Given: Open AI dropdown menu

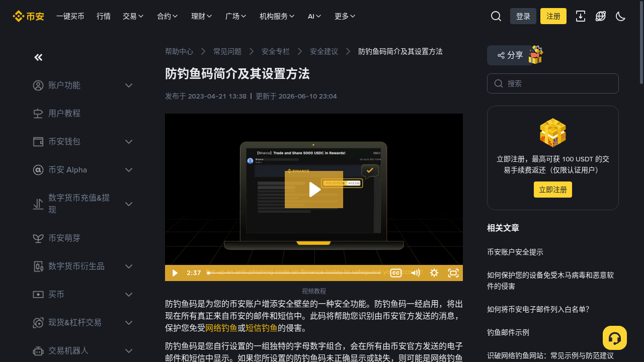Looking at the screenshot, I should [x=315, y=16].
